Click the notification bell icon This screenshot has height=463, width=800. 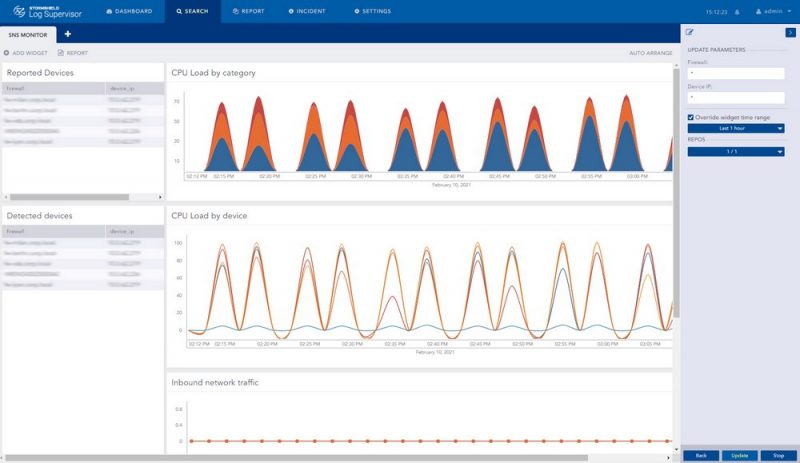pos(737,12)
